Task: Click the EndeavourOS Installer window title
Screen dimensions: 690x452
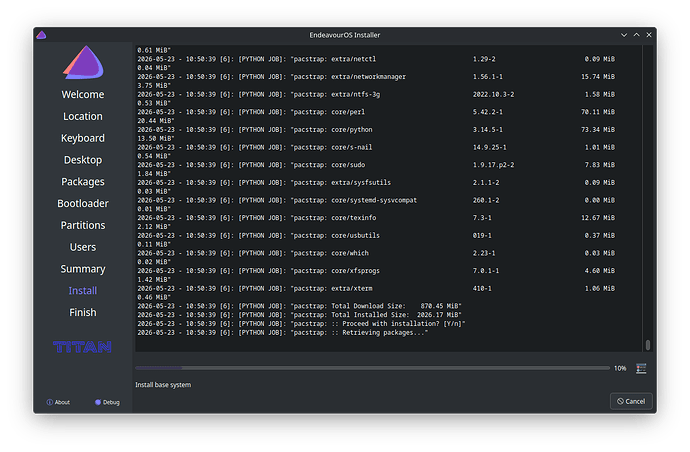Action: coord(345,35)
